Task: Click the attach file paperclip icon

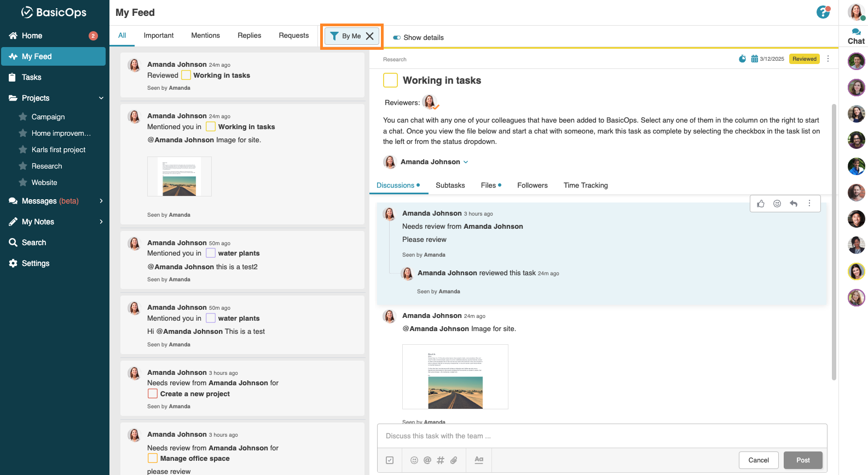Action: pyautogui.click(x=454, y=460)
